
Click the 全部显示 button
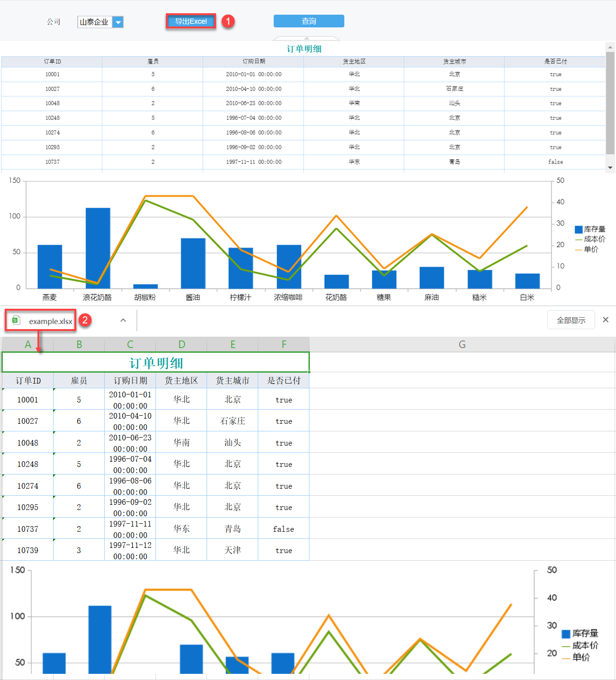(x=571, y=320)
